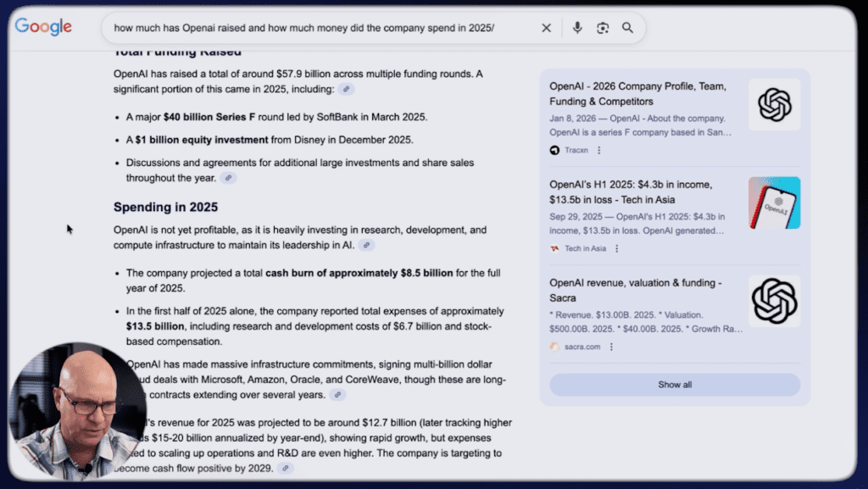Go to Google home via the logo
The height and width of the screenshot is (489, 868).
click(x=43, y=27)
